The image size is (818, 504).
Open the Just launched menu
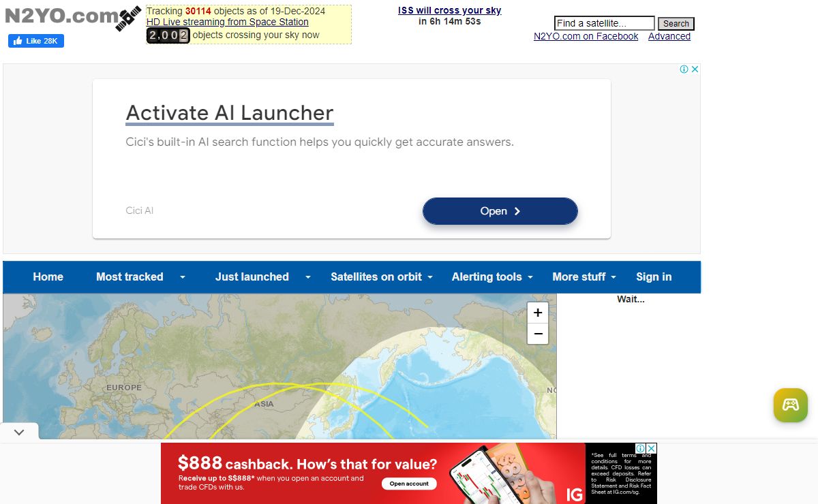pos(252,277)
